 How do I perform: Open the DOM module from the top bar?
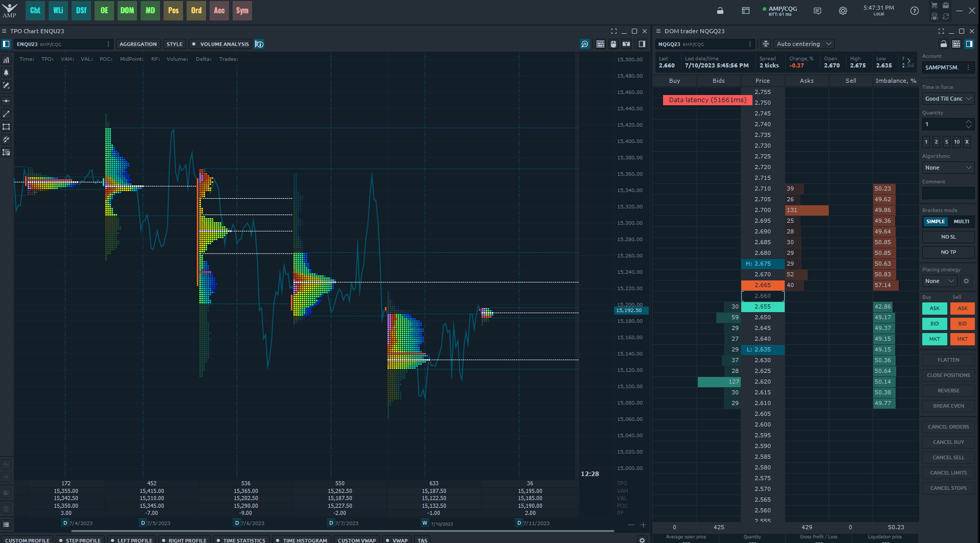pos(127,10)
